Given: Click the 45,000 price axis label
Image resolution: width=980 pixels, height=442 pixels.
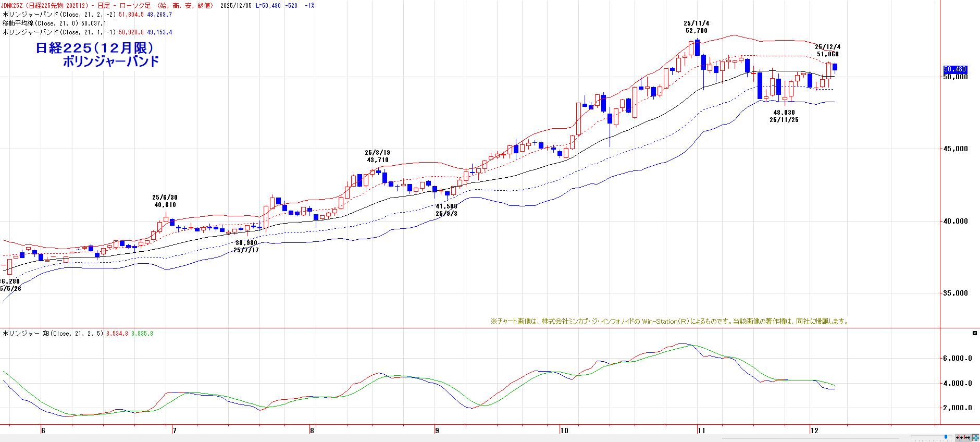Looking at the screenshot, I should pos(956,149).
